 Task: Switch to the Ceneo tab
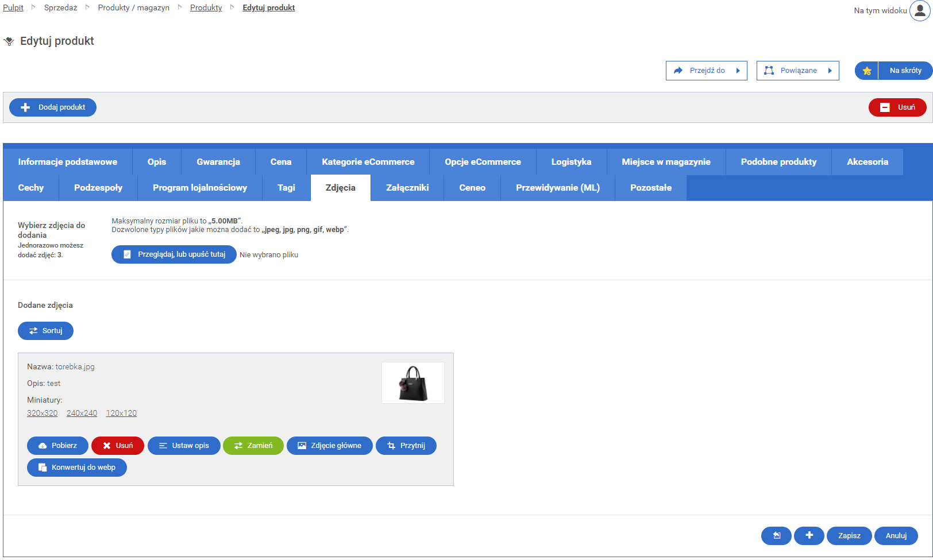(472, 188)
